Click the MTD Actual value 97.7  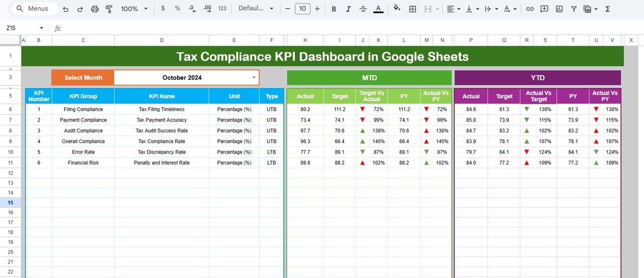coord(305,130)
